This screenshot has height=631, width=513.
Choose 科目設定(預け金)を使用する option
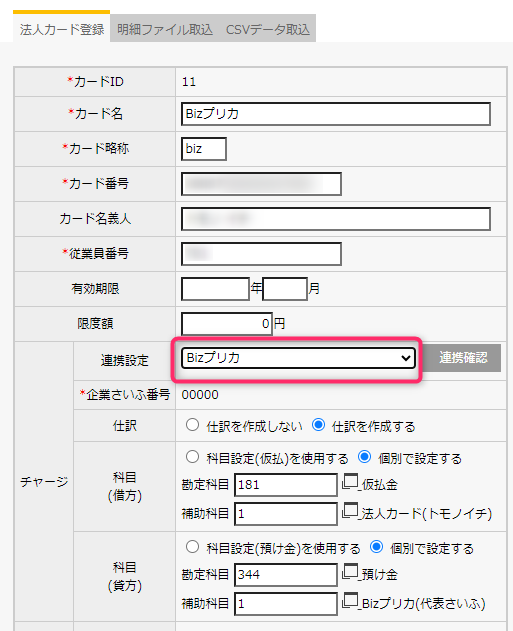[192, 547]
